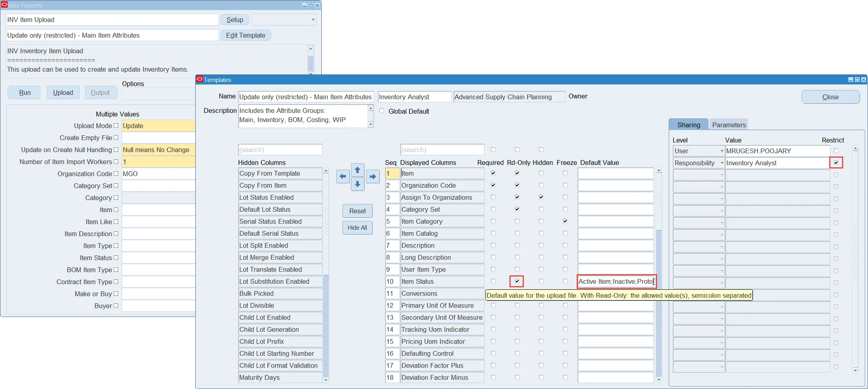The width and height of the screenshot is (868, 389).
Task: Click the Organization Code field showing MGO
Action: [x=158, y=174]
